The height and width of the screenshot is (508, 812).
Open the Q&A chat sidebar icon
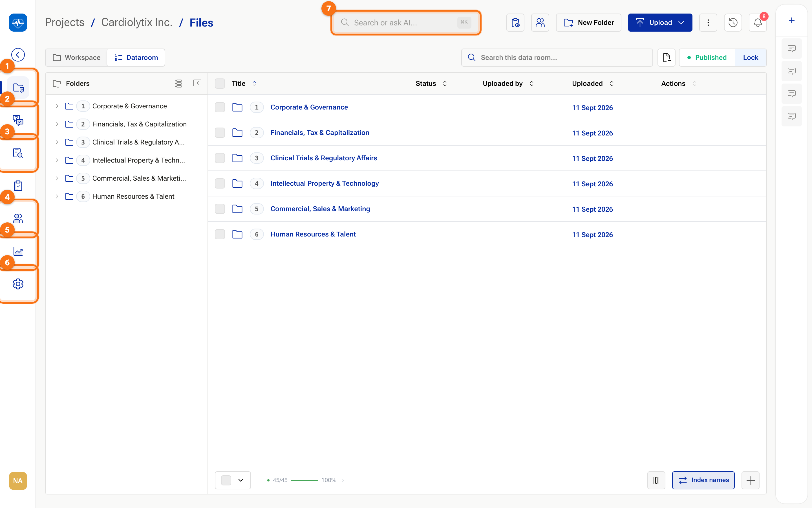coord(18,120)
